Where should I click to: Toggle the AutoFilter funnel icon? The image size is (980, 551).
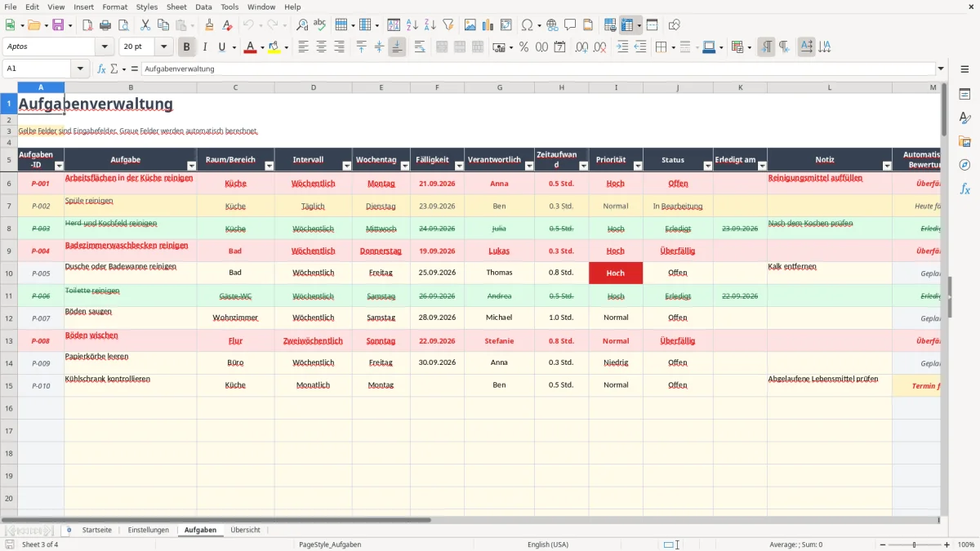click(448, 25)
